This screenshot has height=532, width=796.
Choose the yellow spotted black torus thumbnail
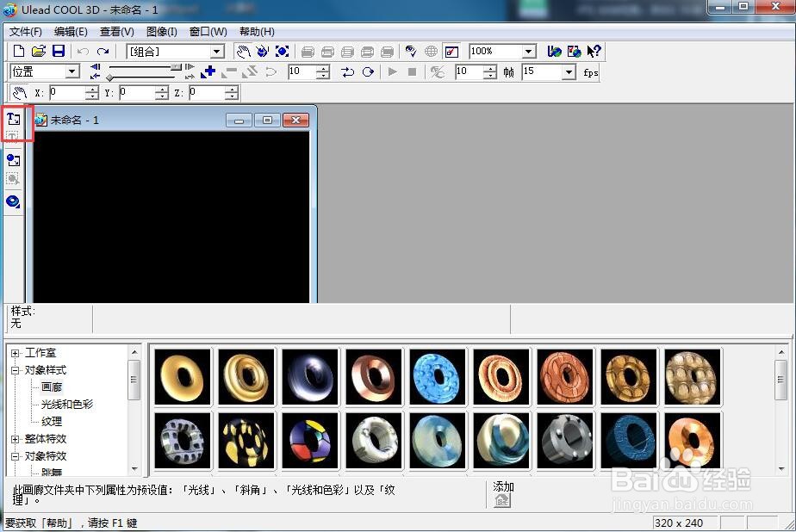246,440
